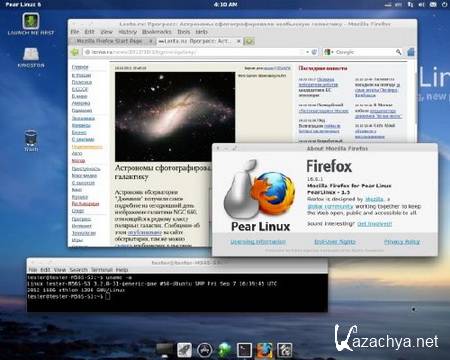This screenshot has height=360, width=450.
Task: Open the Help menu in Terminal window
Action: tap(122, 269)
